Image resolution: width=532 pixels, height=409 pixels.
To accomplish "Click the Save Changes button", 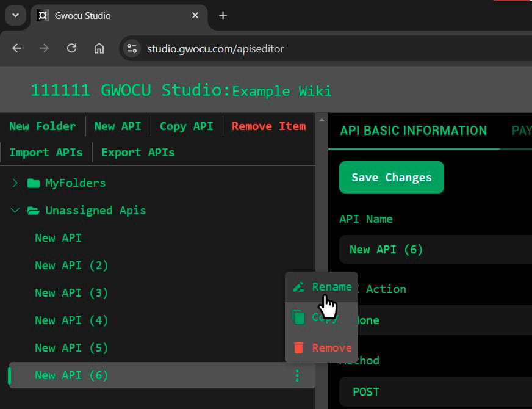I will pyautogui.click(x=392, y=177).
